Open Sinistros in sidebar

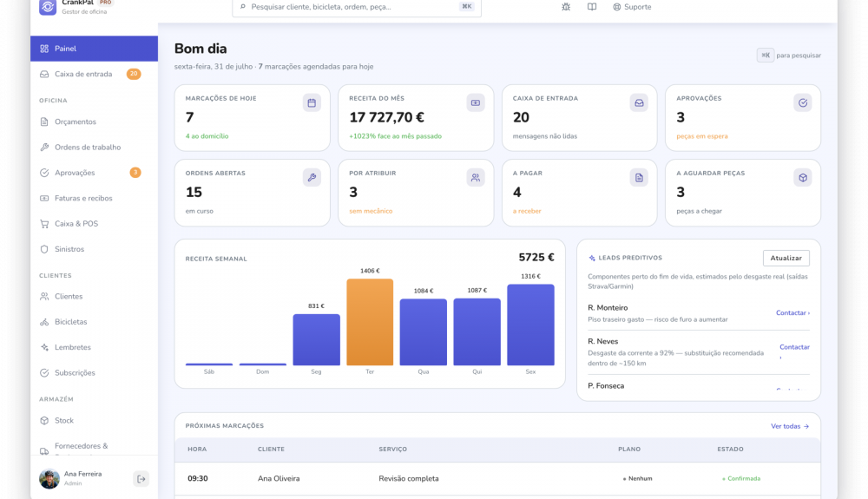[94, 249]
